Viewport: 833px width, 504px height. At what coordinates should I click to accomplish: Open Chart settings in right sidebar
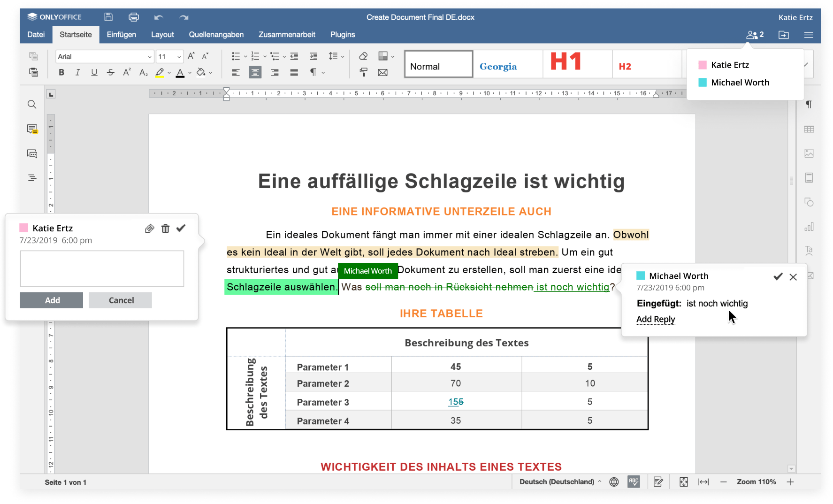(x=809, y=227)
